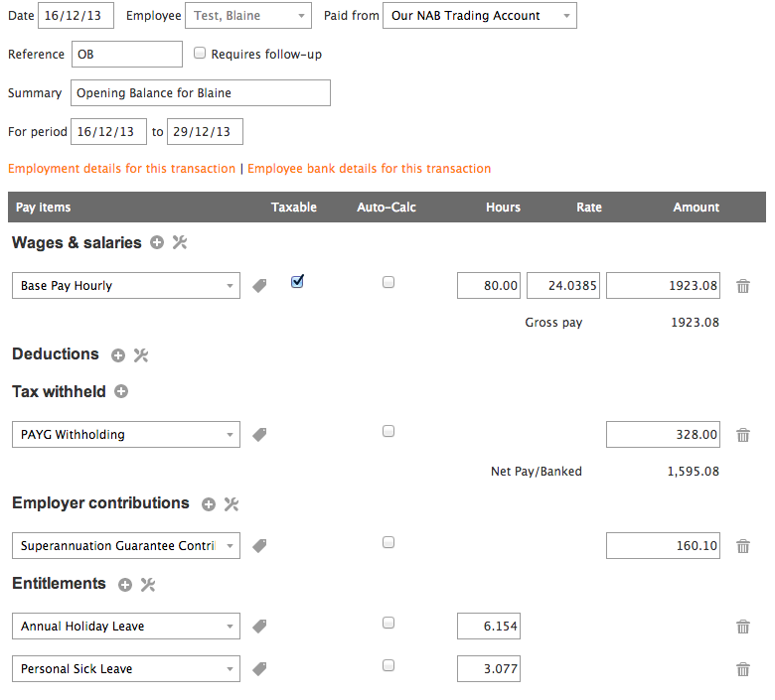
Task: Click the Taxable column header
Action: coord(294,208)
